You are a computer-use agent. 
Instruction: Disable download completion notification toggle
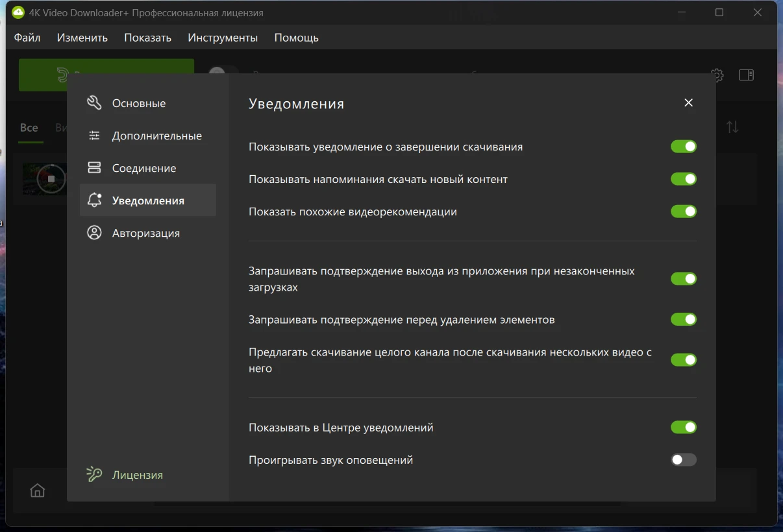[683, 147]
